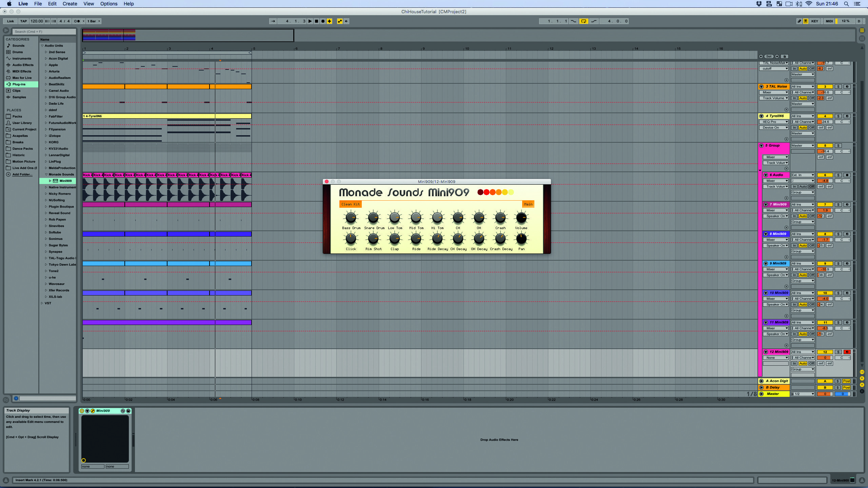Toggle track activator for 5 Group

(x=825, y=146)
